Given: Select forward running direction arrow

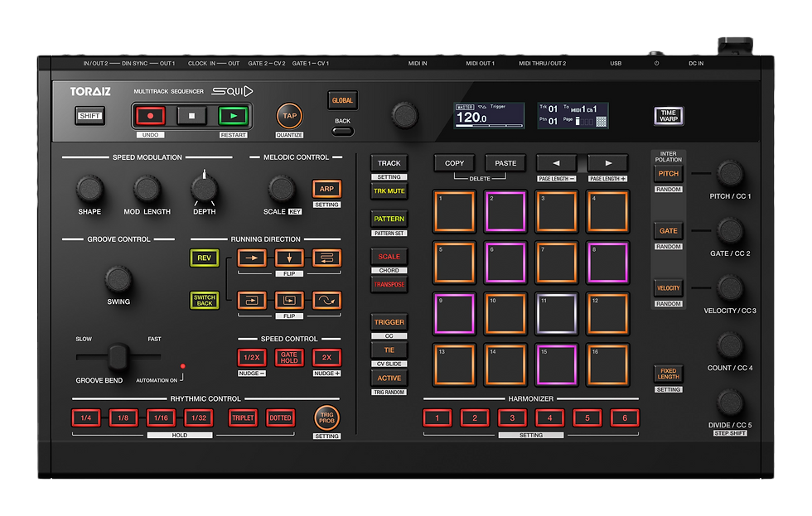Looking at the screenshot, I should pyautogui.click(x=252, y=258).
